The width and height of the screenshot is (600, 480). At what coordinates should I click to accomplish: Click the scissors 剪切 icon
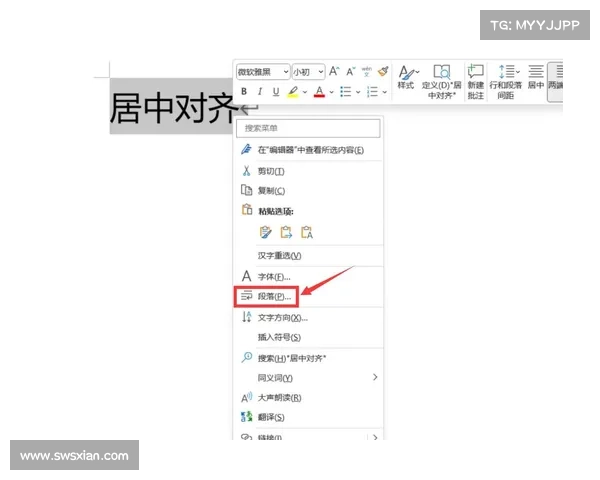click(246, 171)
